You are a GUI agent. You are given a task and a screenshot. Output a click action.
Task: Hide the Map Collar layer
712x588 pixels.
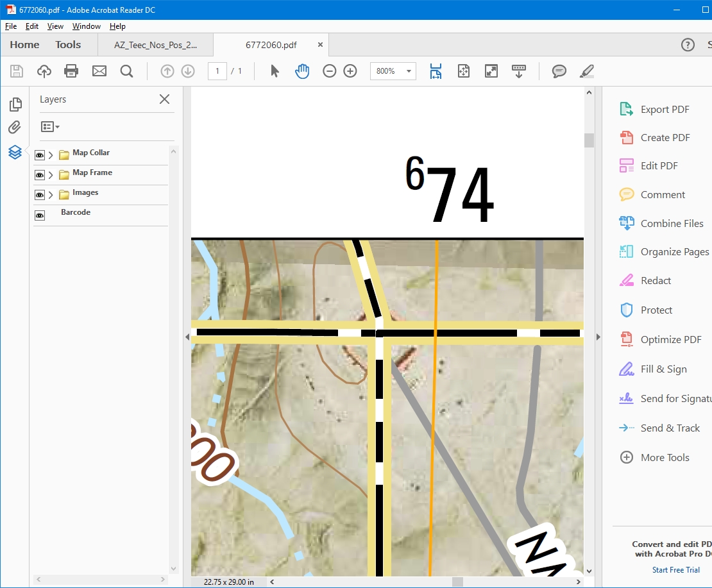click(x=40, y=155)
